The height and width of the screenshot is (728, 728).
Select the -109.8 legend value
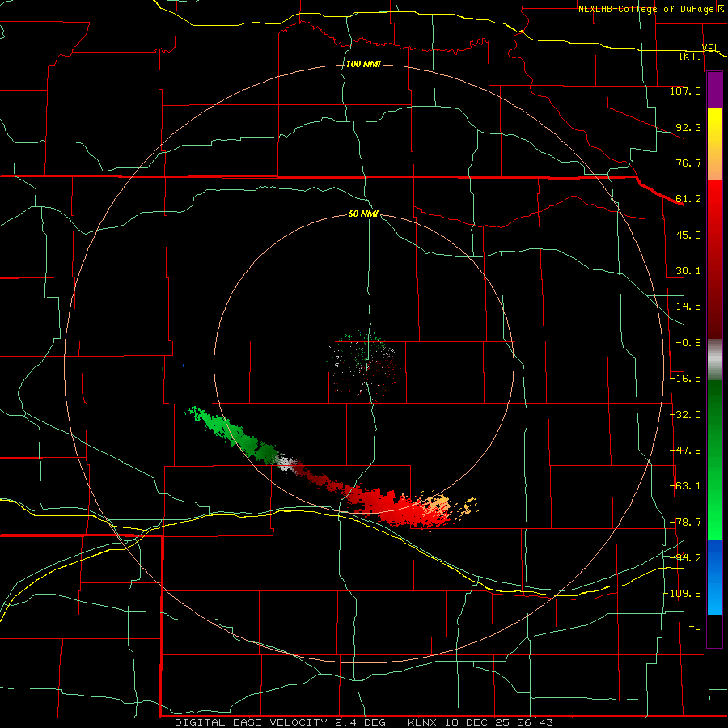pyautogui.click(x=683, y=594)
